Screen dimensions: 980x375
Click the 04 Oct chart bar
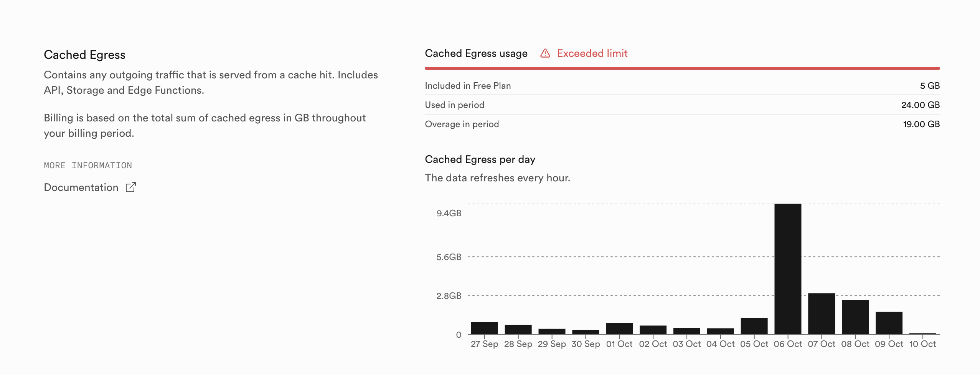[x=720, y=331]
